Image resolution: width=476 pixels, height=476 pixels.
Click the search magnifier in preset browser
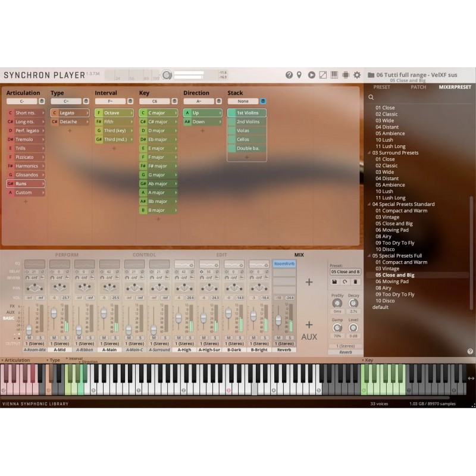pyautogui.click(x=371, y=97)
